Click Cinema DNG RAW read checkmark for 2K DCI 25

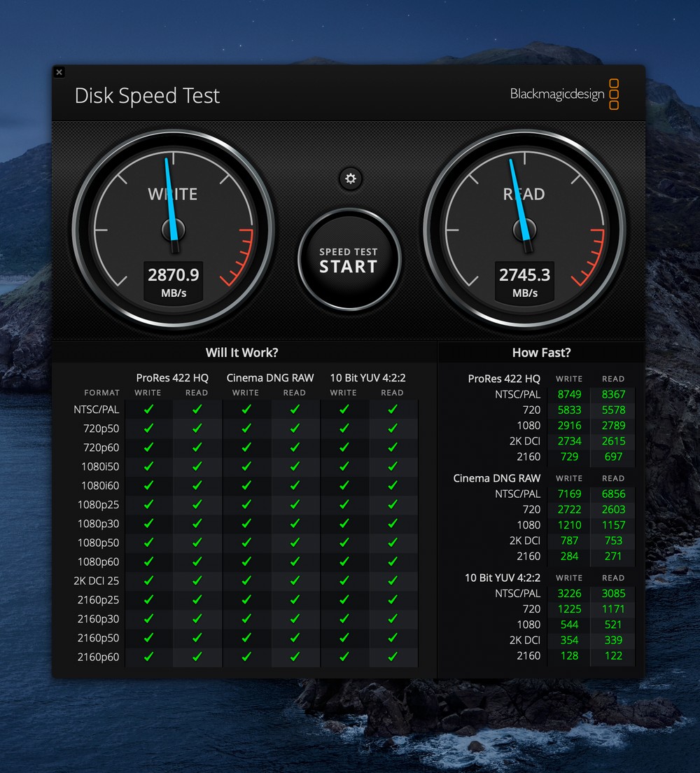tap(295, 580)
